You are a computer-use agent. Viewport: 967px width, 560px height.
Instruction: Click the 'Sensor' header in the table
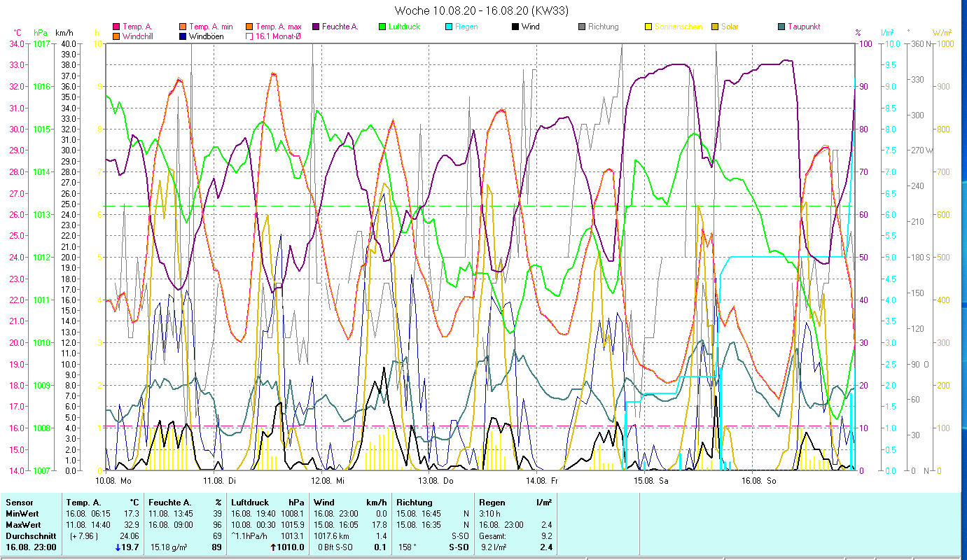click(x=18, y=503)
